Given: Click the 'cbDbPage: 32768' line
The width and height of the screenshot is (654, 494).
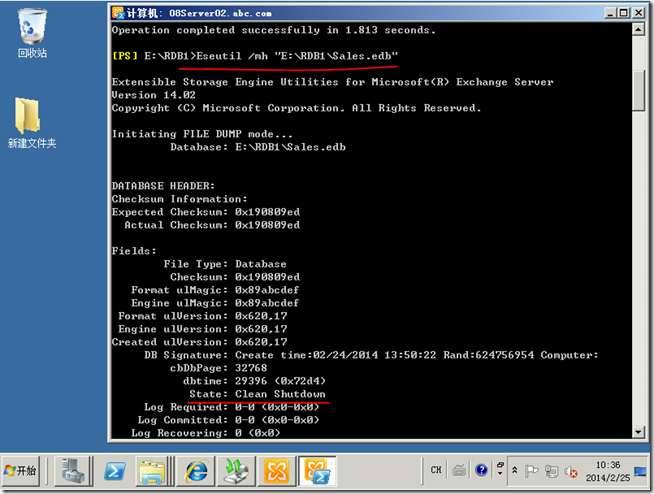Looking at the screenshot, I should pyautogui.click(x=219, y=368).
